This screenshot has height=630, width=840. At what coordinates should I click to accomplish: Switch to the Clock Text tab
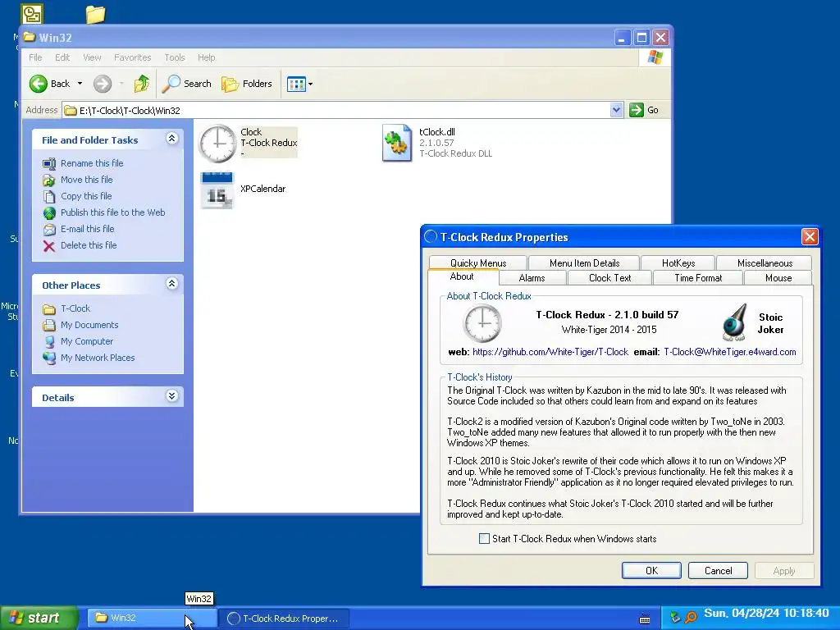609,278
